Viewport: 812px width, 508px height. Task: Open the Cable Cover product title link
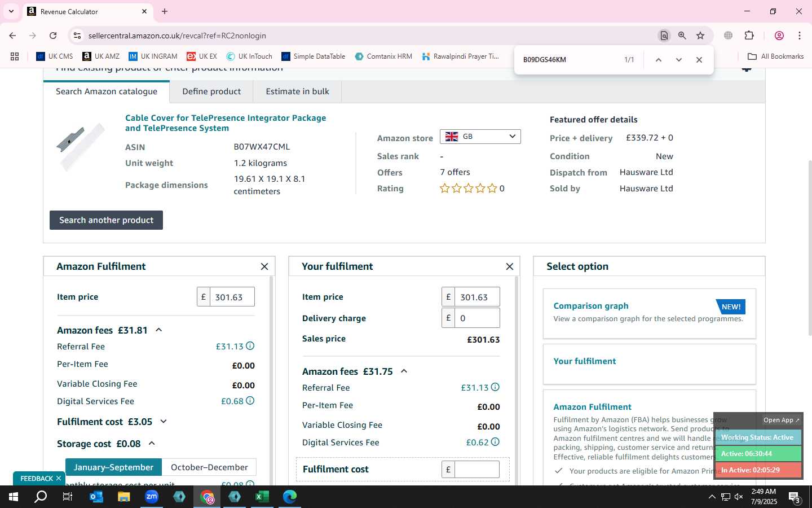[x=226, y=123]
